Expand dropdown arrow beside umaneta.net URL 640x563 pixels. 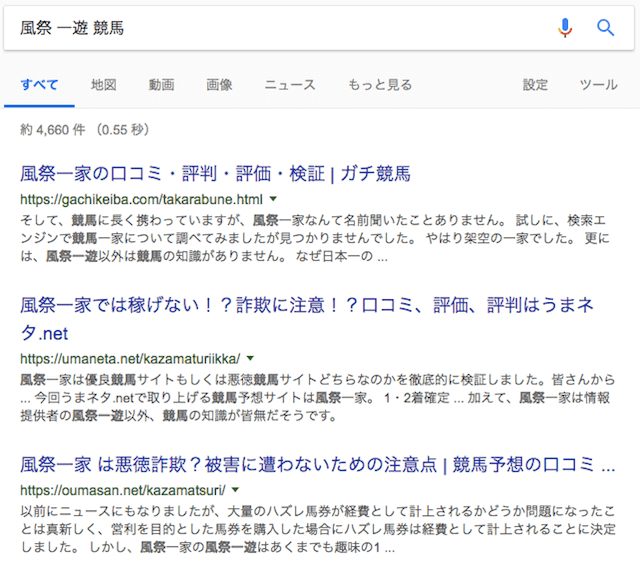click(x=250, y=358)
